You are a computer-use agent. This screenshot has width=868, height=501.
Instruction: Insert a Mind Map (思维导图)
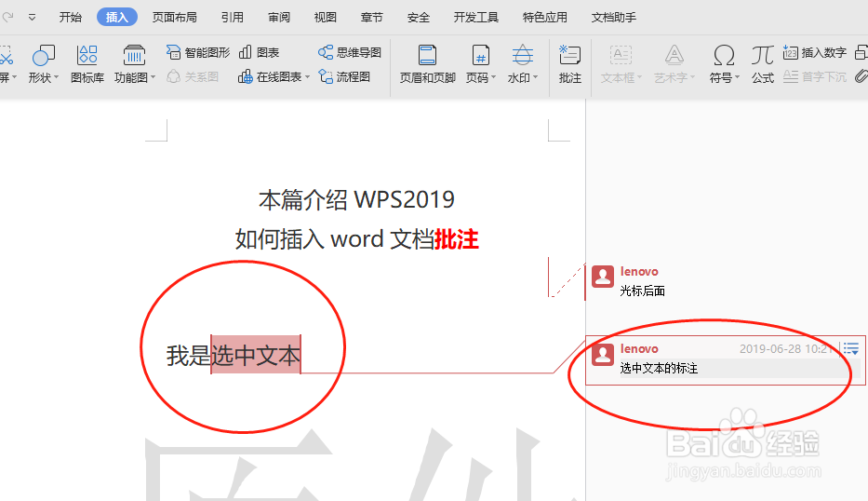(x=349, y=53)
